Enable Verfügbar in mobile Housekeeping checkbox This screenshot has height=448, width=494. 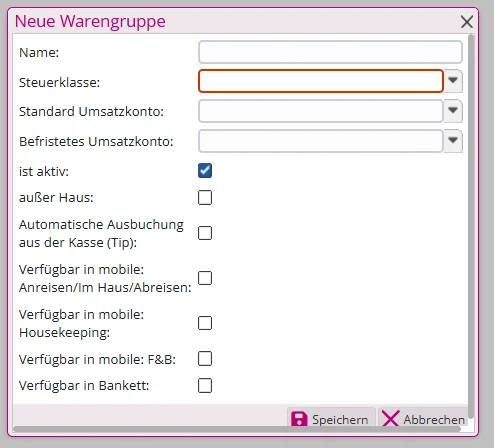205,323
